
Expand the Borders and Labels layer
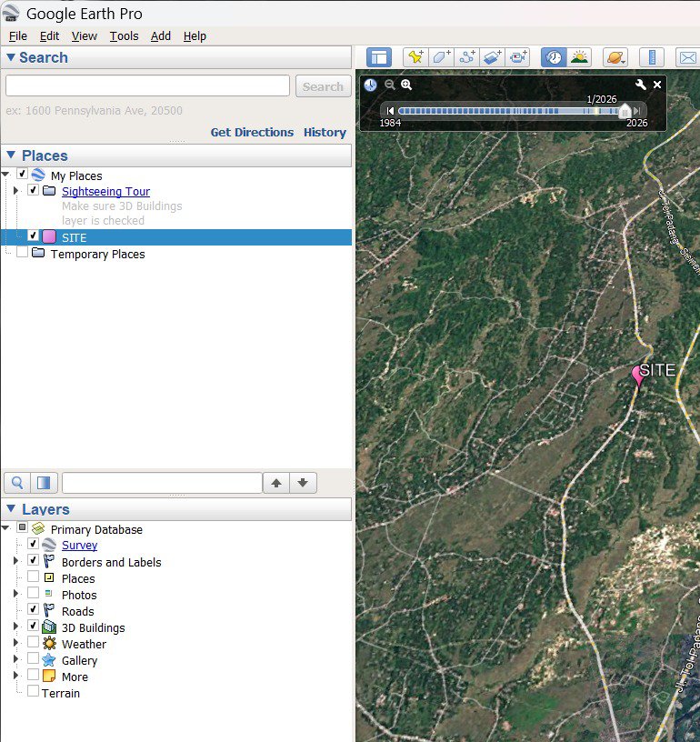tap(15, 561)
